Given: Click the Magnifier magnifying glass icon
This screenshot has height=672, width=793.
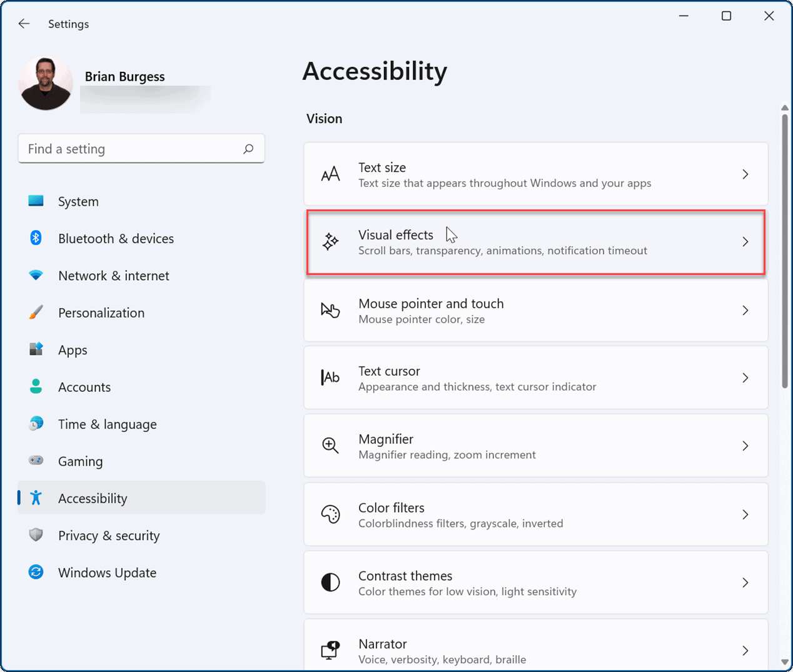Looking at the screenshot, I should coord(330,445).
